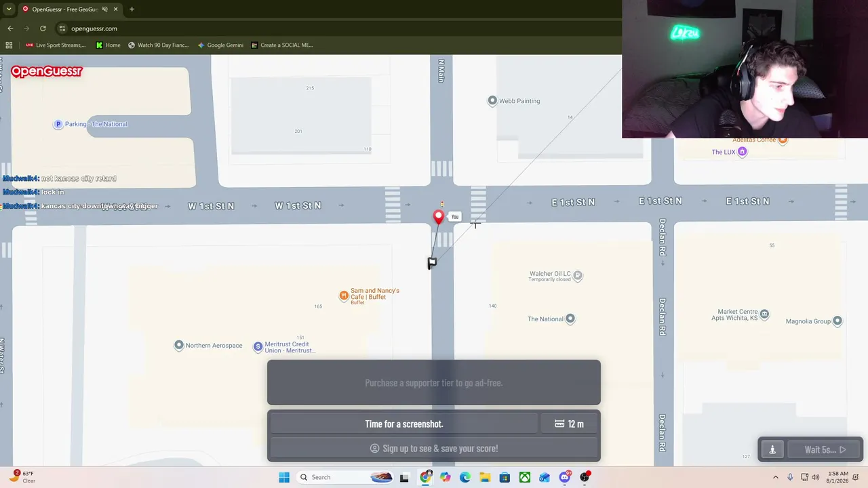Select the Magnolia Group map pin
The width and height of the screenshot is (868, 488).
[837, 321]
